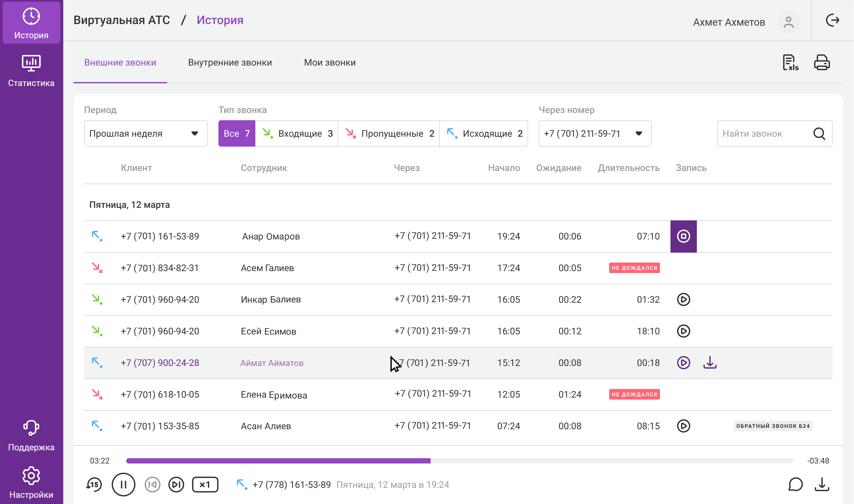Filter by Исходящие calls
The height and width of the screenshot is (504, 854).
coord(484,133)
